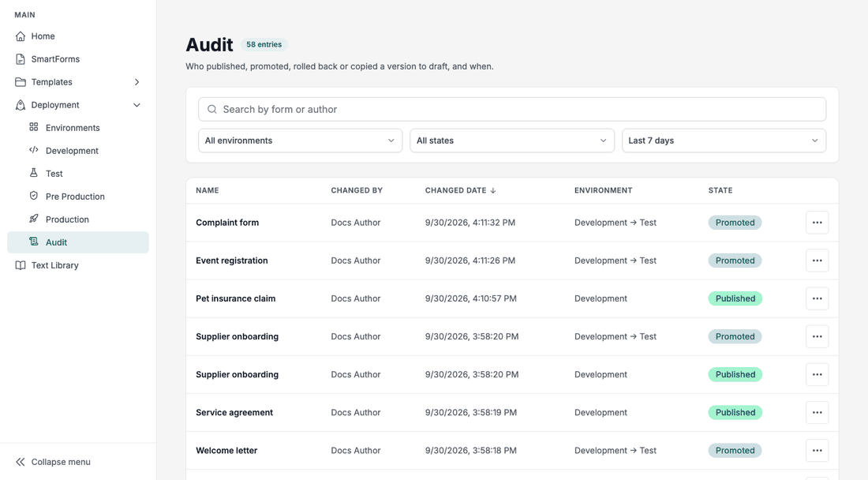868x480 pixels.
Task: Click the Changed Date sort arrow
Action: pyautogui.click(x=492, y=190)
